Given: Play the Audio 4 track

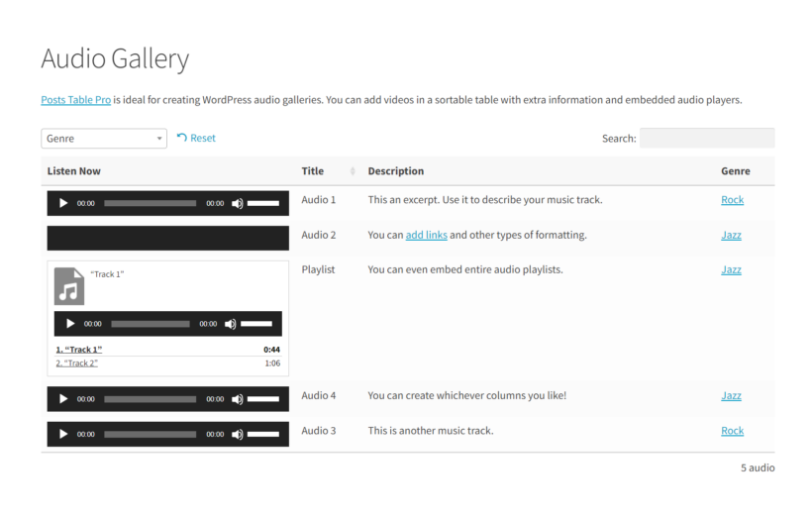Looking at the screenshot, I should [x=64, y=399].
